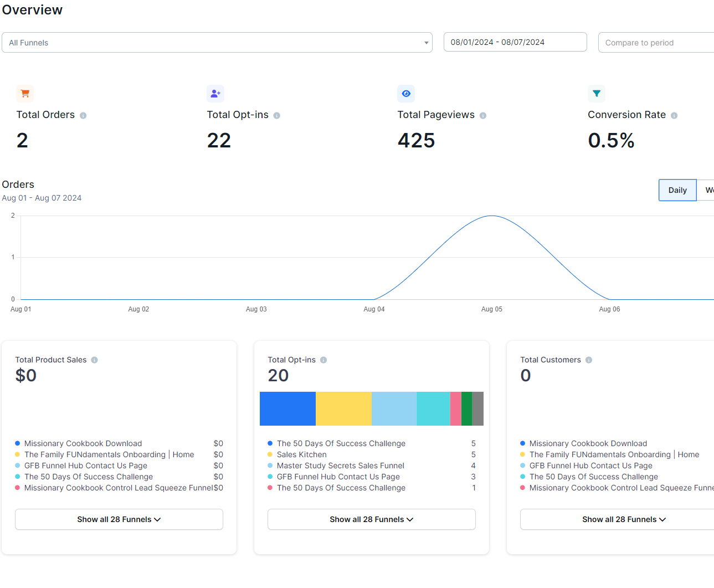Click the Aug 03 label on chart axis

[256, 309]
